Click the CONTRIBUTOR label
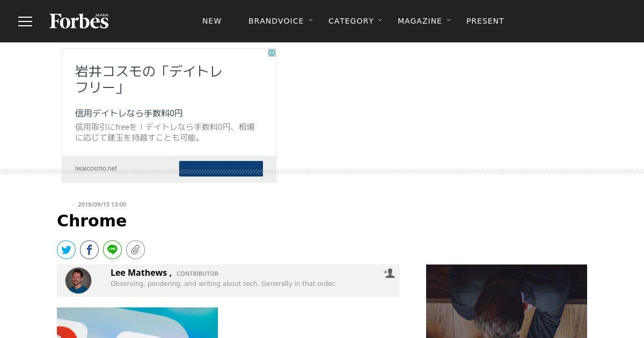The image size is (644, 338). (x=197, y=274)
